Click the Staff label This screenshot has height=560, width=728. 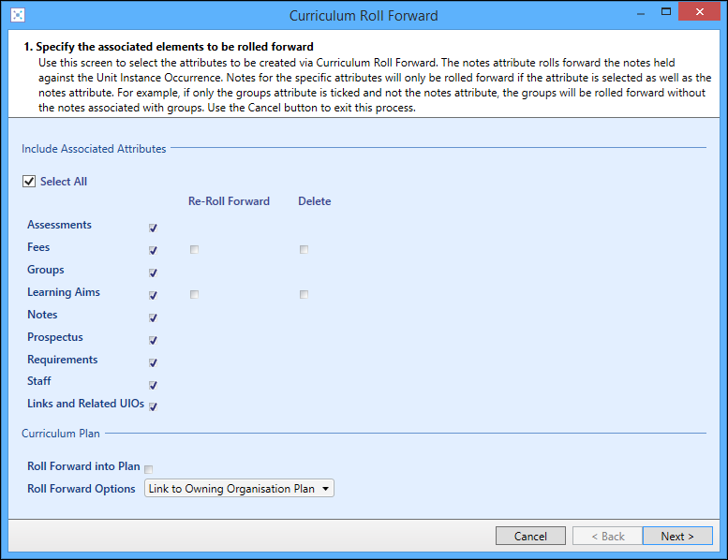point(39,381)
